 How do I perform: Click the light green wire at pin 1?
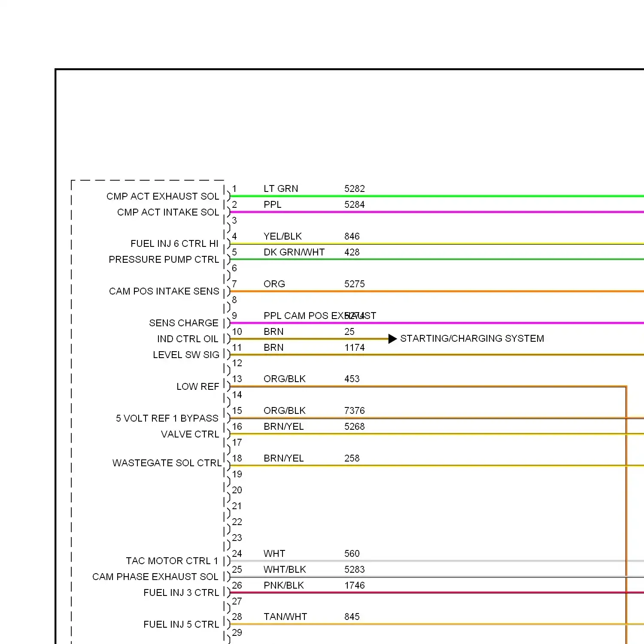[x=437, y=196]
